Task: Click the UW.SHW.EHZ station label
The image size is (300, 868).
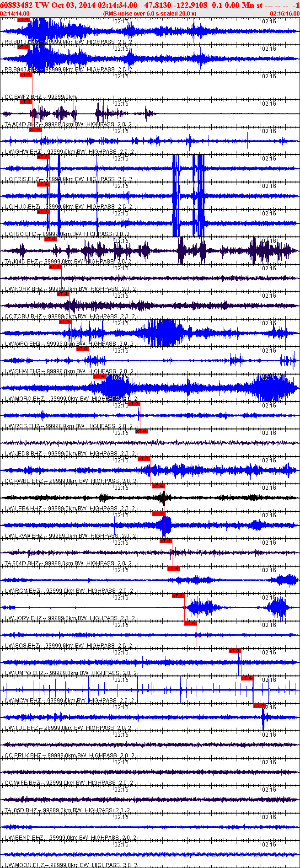Action: tap(23, 371)
